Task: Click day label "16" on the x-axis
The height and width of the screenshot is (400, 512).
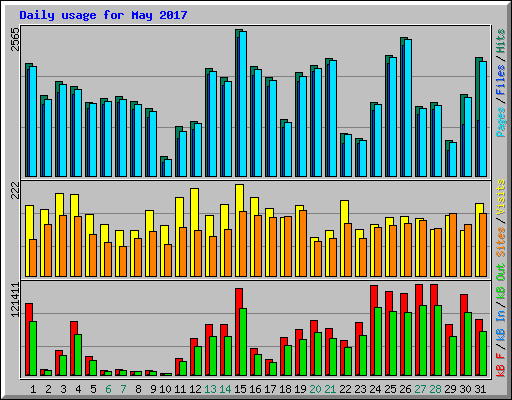Action: (x=255, y=389)
